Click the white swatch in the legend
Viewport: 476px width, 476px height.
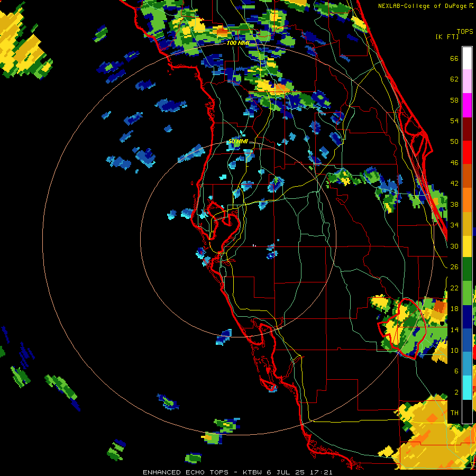467,58
